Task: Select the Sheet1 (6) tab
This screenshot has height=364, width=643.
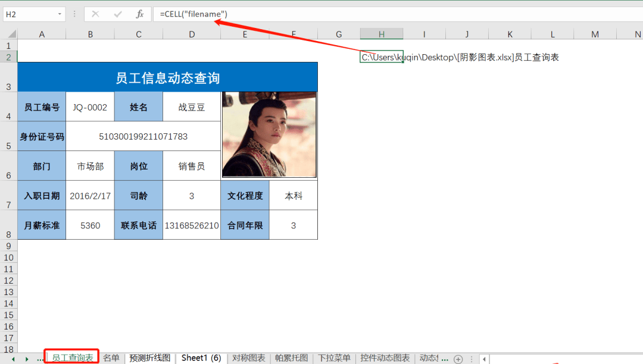Action: coord(201,358)
